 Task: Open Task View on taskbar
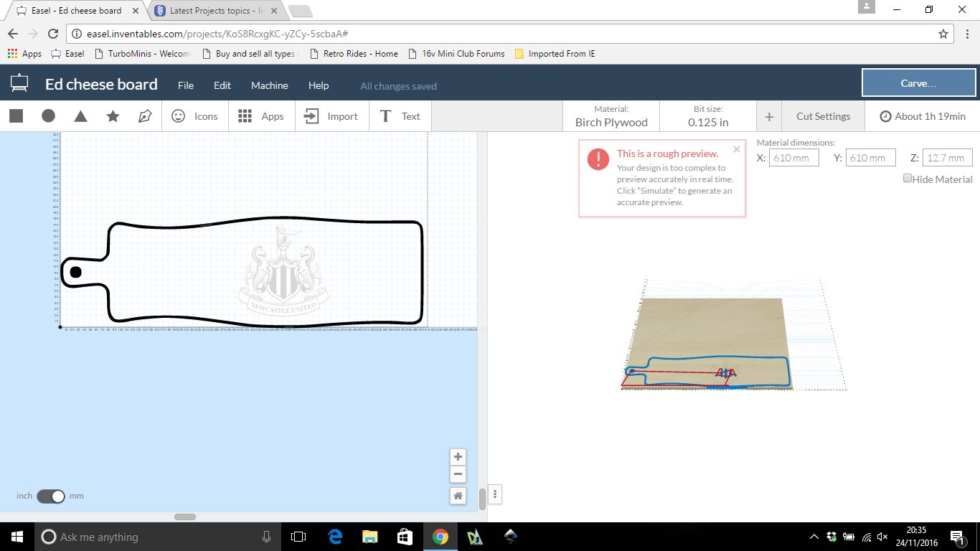298,537
